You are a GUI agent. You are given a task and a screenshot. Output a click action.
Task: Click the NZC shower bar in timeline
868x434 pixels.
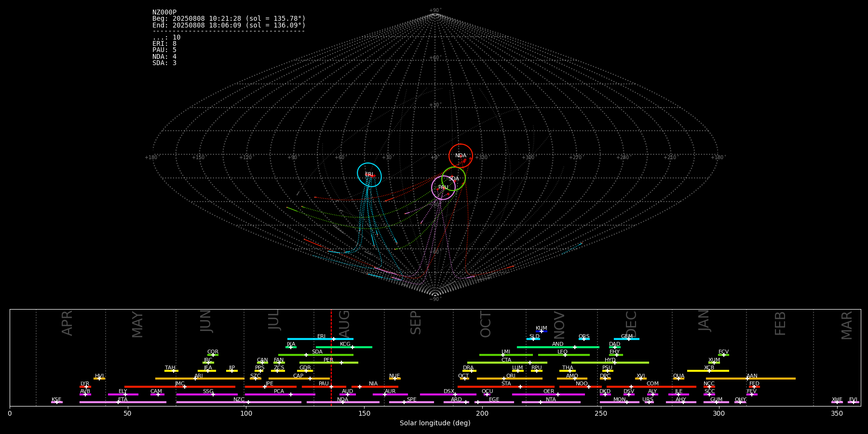pos(239,402)
